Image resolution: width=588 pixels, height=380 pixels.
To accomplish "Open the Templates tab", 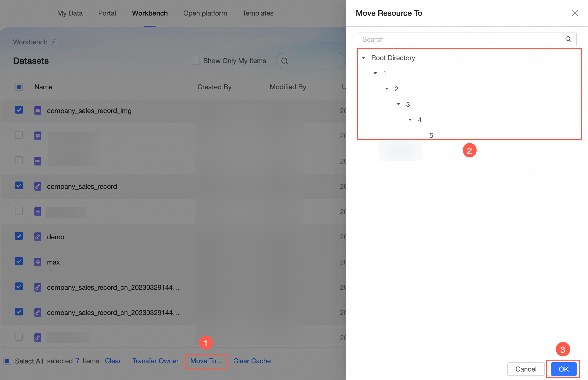I will pyautogui.click(x=258, y=13).
